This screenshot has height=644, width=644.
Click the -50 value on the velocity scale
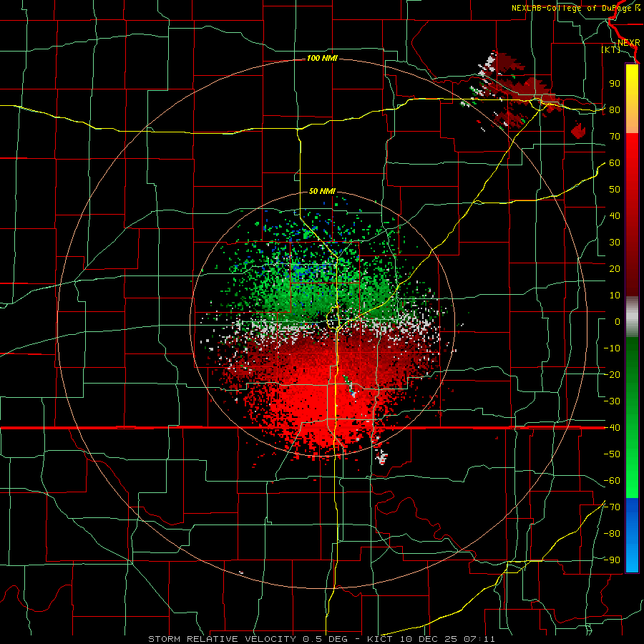pyautogui.click(x=612, y=454)
